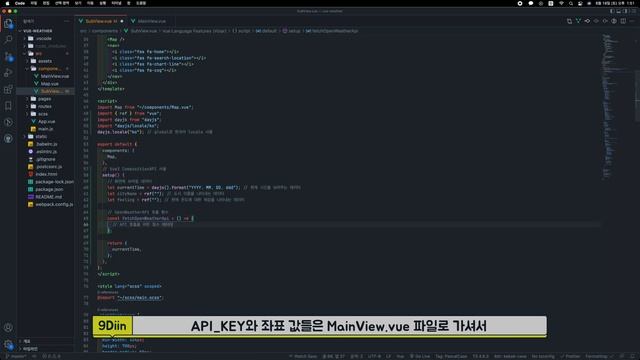Viewport: 640px width, 360px height.
Task: Expand the routes folder
Action: pos(45,106)
